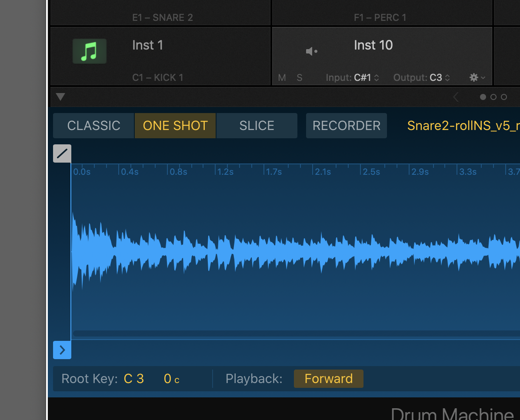Mute the Inst 10 pad with M
Viewport: 520px width, 420px height.
point(282,78)
